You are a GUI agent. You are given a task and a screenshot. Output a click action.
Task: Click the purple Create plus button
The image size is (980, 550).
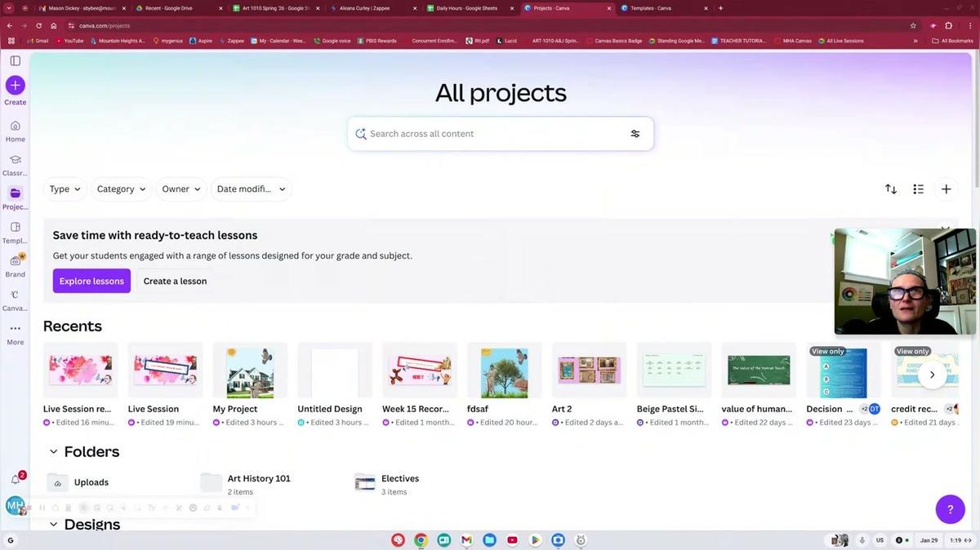(x=15, y=85)
